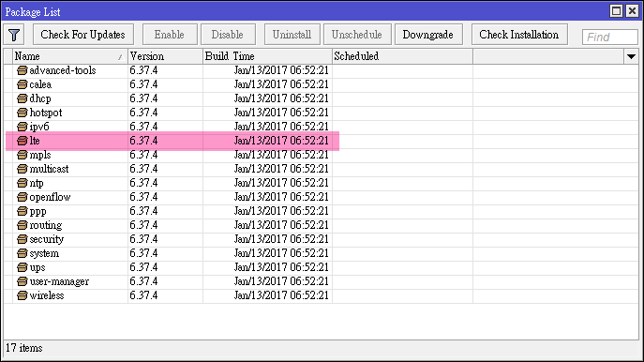Screen dimensions: 644x362
Task: Click the multicast package icon
Action: pyautogui.click(x=22, y=169)
